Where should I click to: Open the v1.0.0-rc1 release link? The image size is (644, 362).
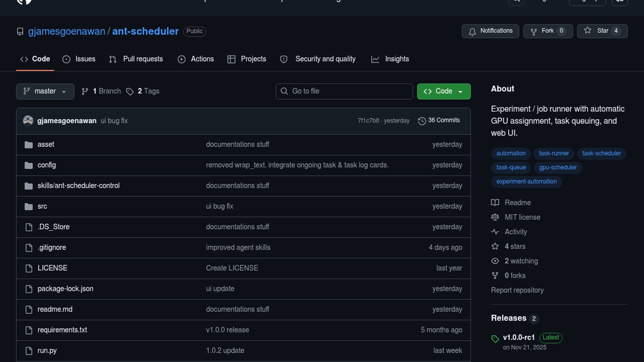(519, 337)
